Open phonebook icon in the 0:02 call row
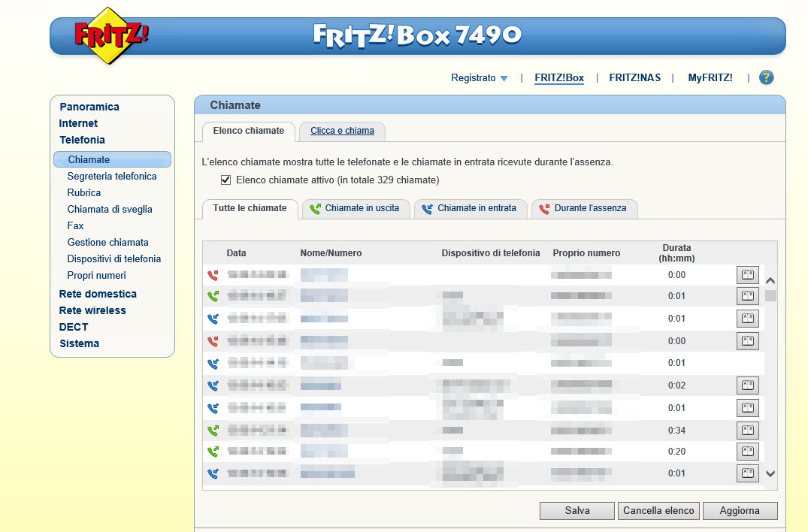The image size is (808, 532). (747, 385)
